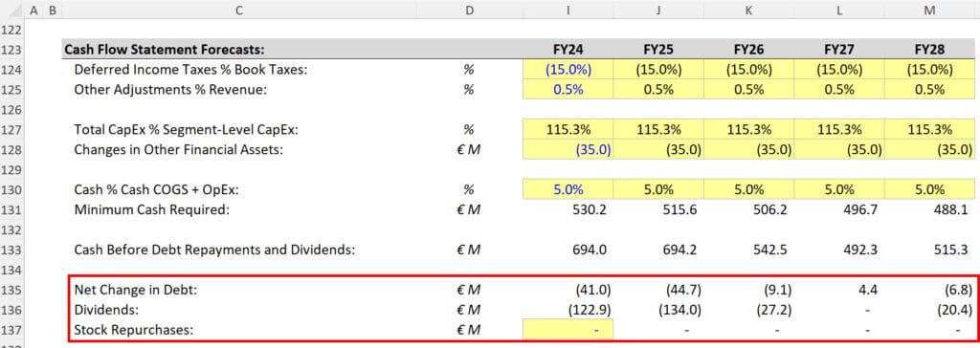Click FY28 Deferred Income Taxes (15.0%) cell
The width and height of the screenshot is (980, 348).
coord(929,70)
